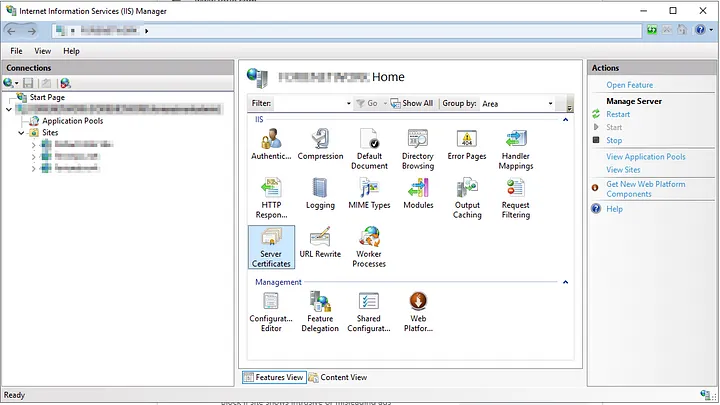The image size is (720, 405).
Task: Select Application Pools tree node
Action: pos(73,121)
